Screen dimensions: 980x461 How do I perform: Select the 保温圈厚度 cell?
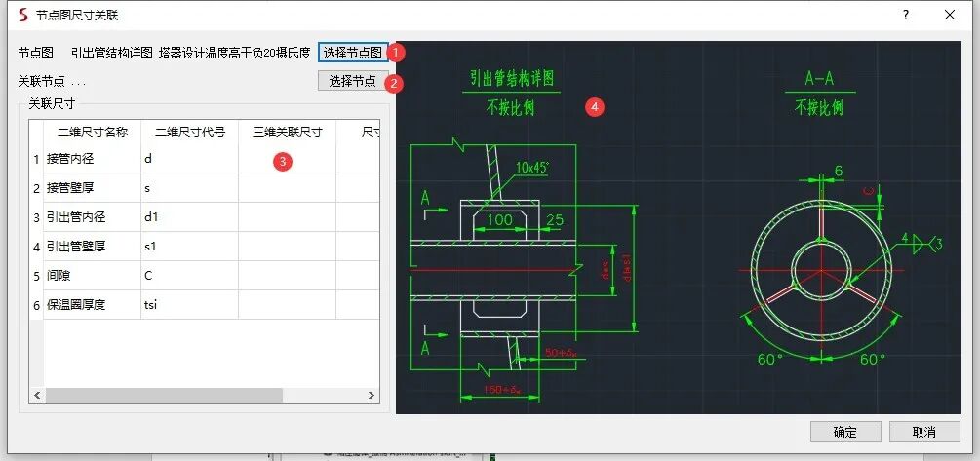click(92, 305)
